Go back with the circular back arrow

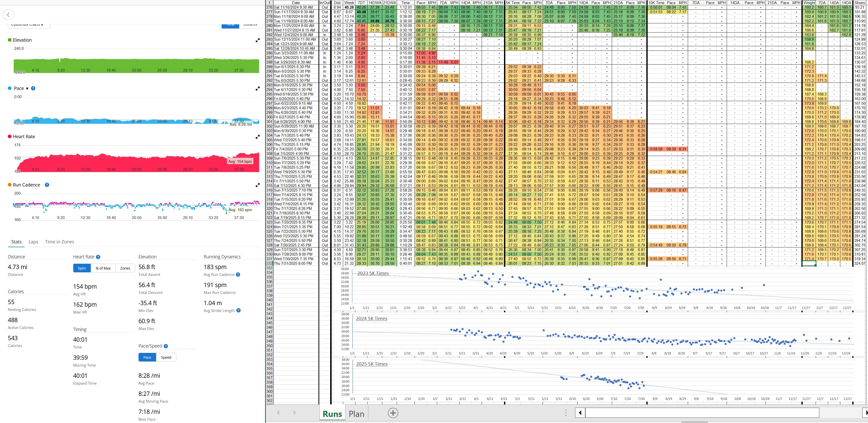8,15
